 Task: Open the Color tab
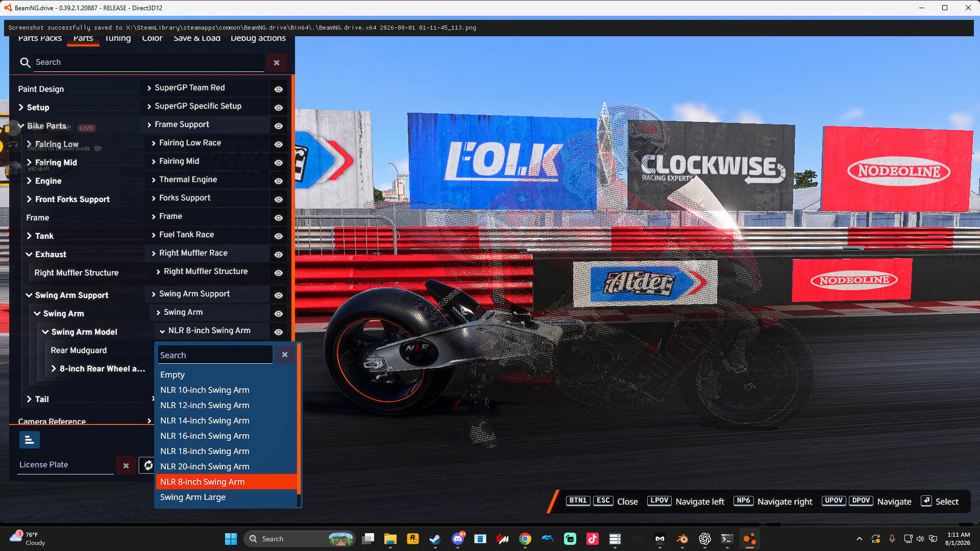pyautogui.click(x=152, y=38)
